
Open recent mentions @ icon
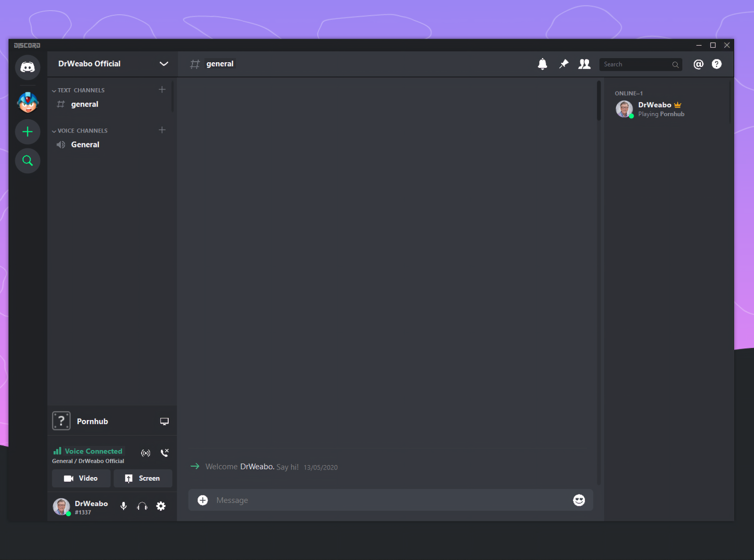[698, 64]
